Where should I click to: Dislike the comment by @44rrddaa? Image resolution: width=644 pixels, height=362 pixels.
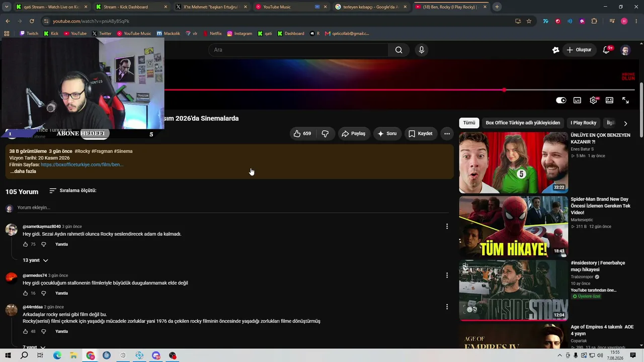click(x=43, y=331)
